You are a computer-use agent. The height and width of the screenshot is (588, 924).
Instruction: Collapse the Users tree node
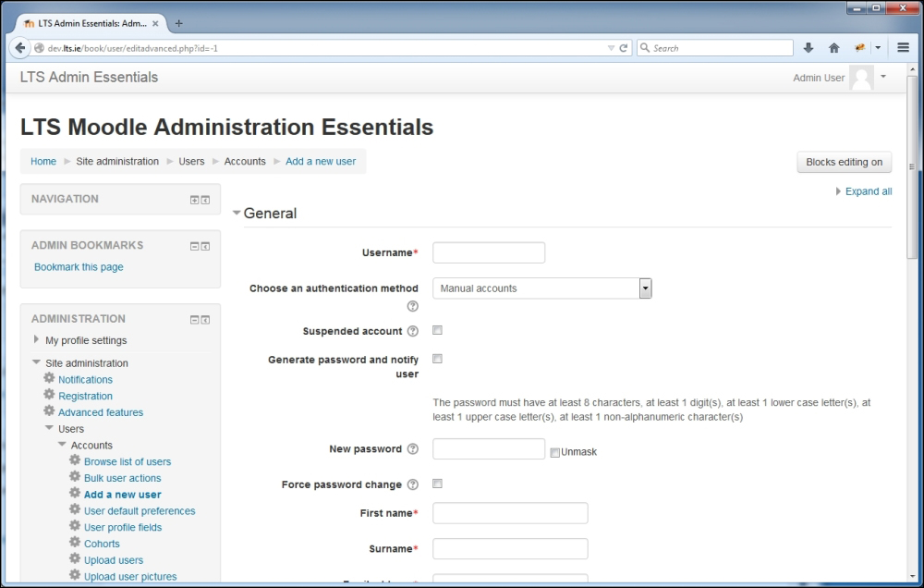click(48, 428)
